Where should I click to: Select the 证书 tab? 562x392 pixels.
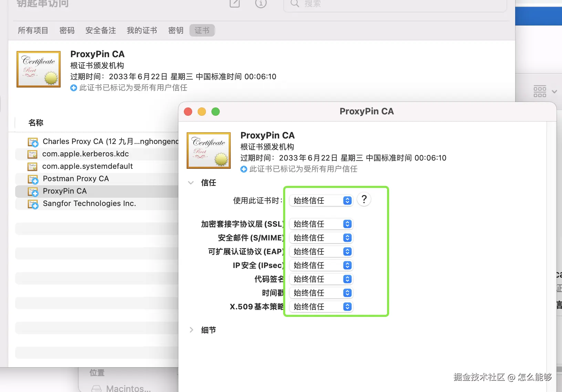tap(202, 30)
